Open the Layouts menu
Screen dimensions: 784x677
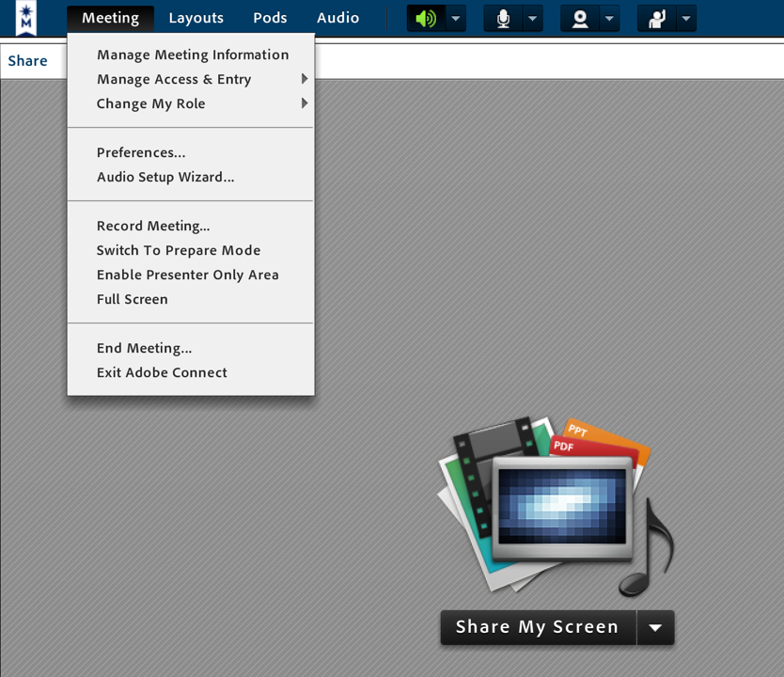(x=196, y=18)
